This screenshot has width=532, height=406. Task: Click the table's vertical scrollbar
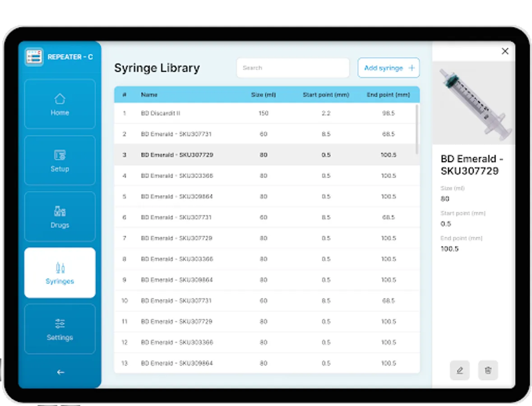click(417, 129)
